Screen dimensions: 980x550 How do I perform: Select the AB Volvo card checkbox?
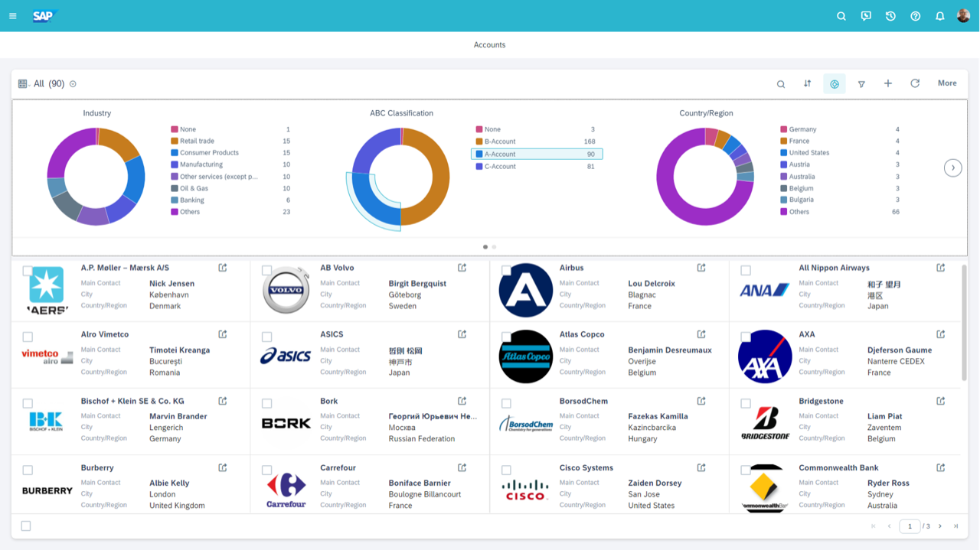coord(267,270)
